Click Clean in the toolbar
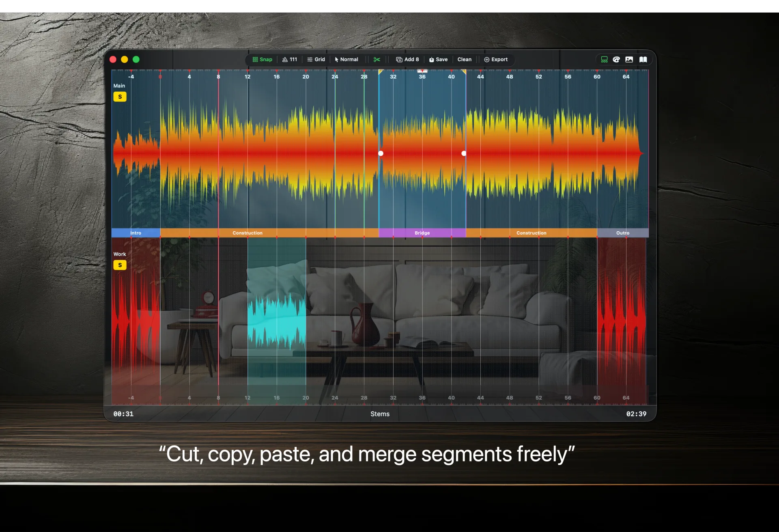 coord(464,59)
